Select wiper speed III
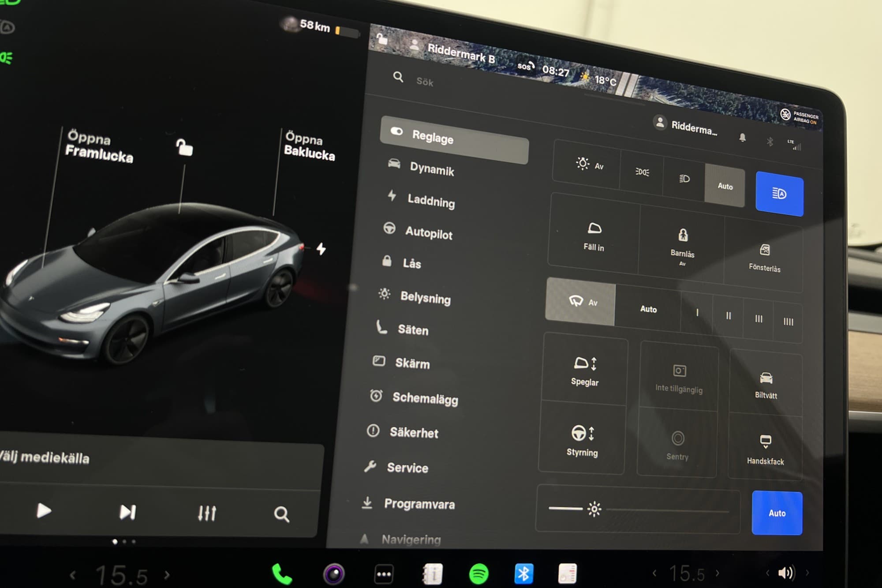This screenshot has width=882, height=588. coord(759,318)
